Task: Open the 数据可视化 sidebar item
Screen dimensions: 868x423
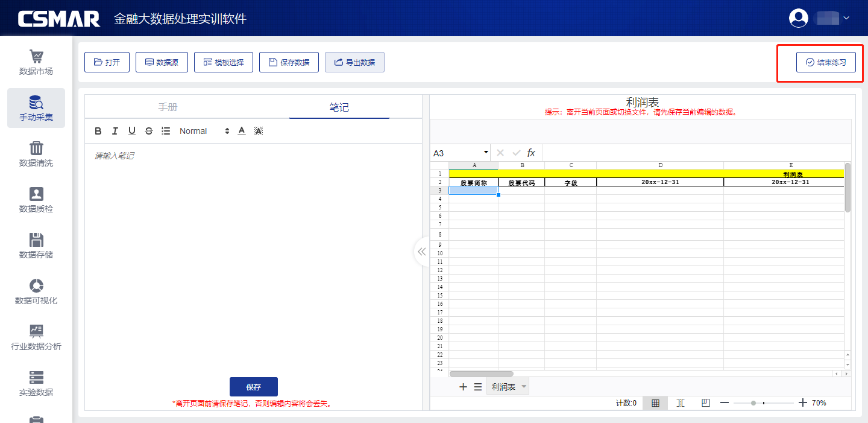Action: [x=36, y=292]
